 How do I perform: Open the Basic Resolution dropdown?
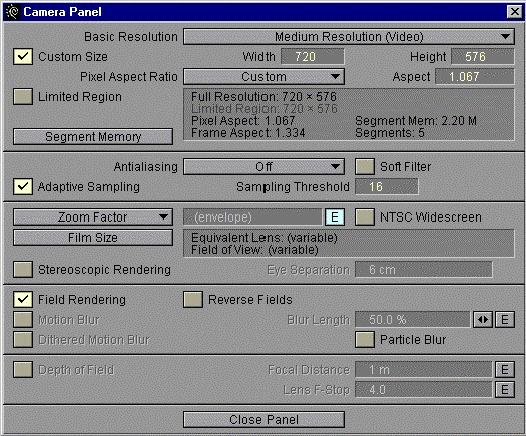click(x=349, y=37)
